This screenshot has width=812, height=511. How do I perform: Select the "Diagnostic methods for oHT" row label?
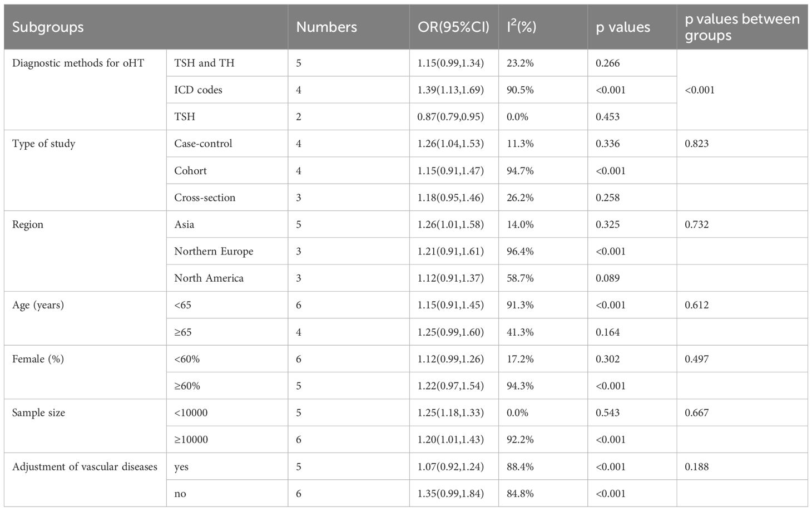click(x=78, y=63)
